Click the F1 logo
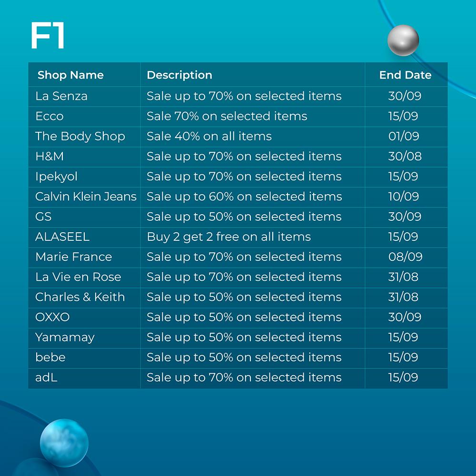 [48, 35]
